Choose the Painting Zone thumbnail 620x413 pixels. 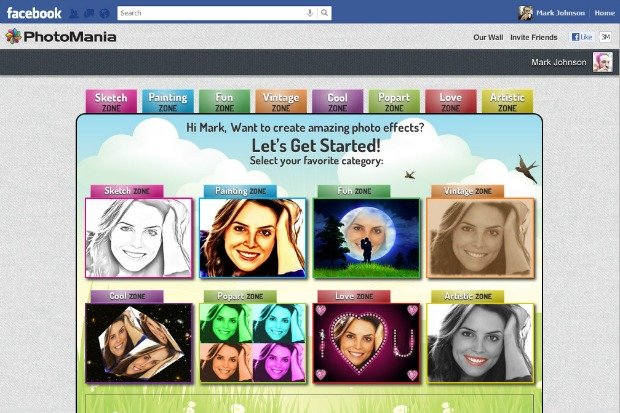coord(252,237)
